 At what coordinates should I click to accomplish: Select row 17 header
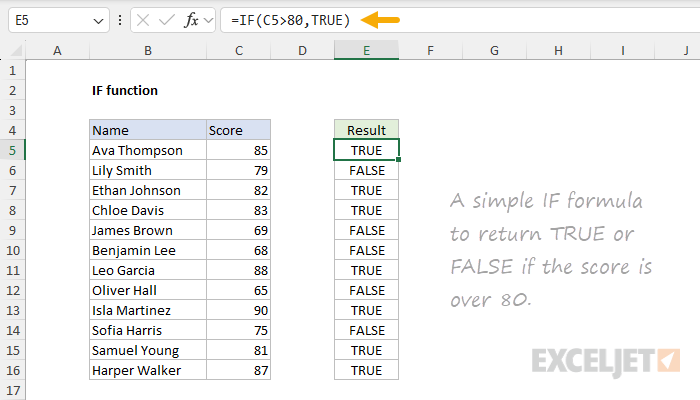(12, 391)
